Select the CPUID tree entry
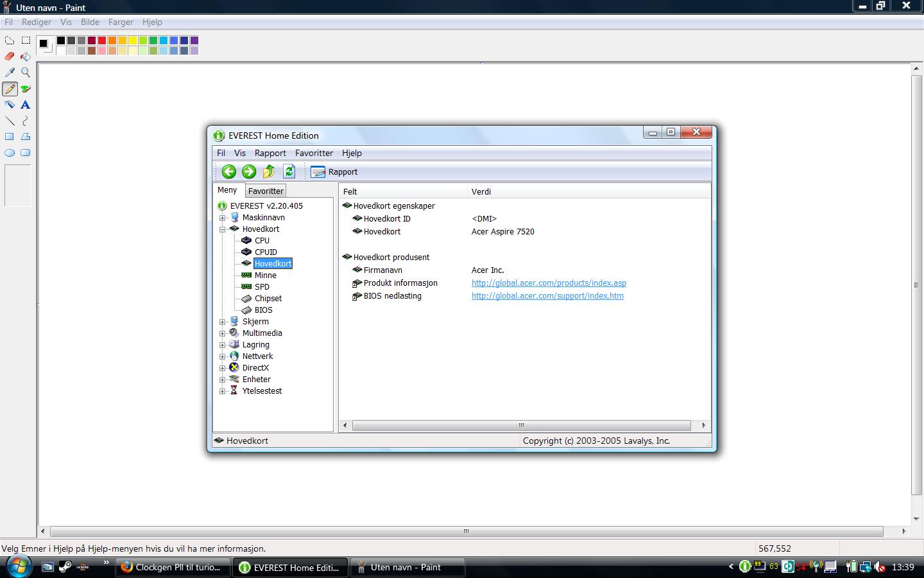 pos(266,252)
